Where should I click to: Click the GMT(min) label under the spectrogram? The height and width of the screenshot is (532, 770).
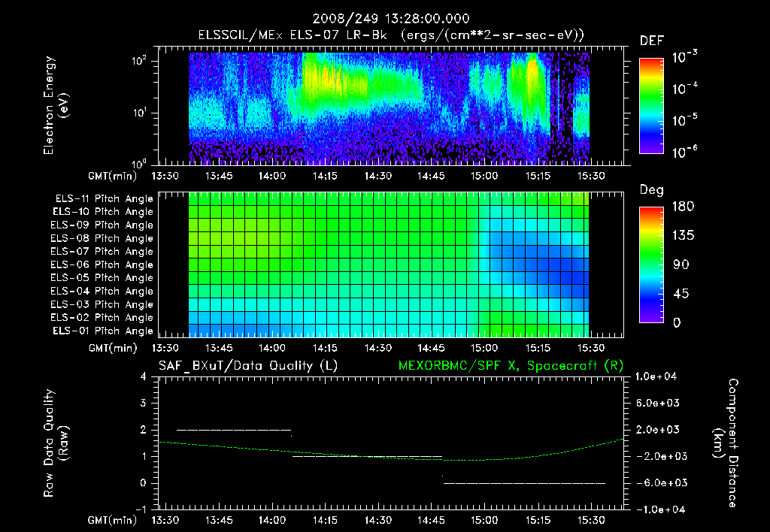click(x=113, y=176)
